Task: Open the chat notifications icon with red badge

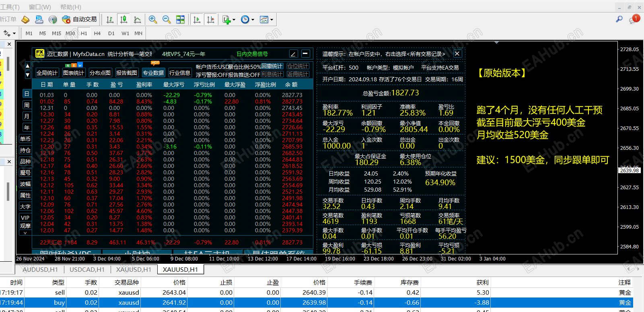Action: pos(634,19)
